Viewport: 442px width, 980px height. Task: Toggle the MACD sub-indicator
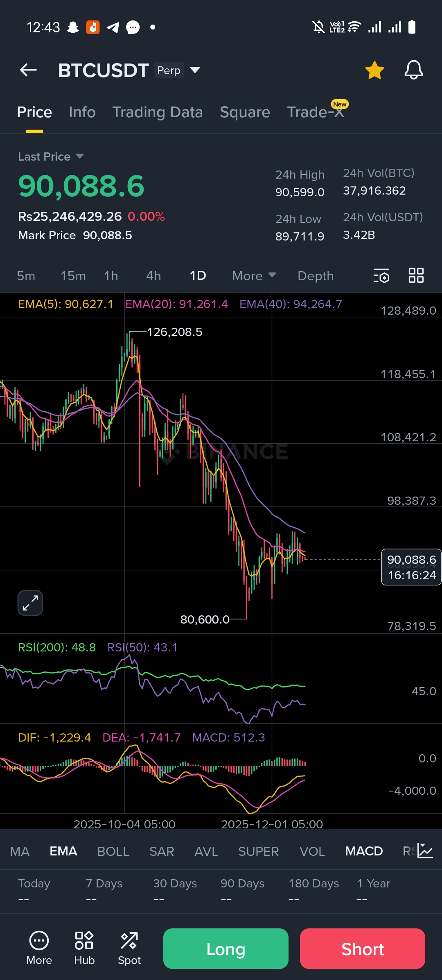(x=364, y=851)
